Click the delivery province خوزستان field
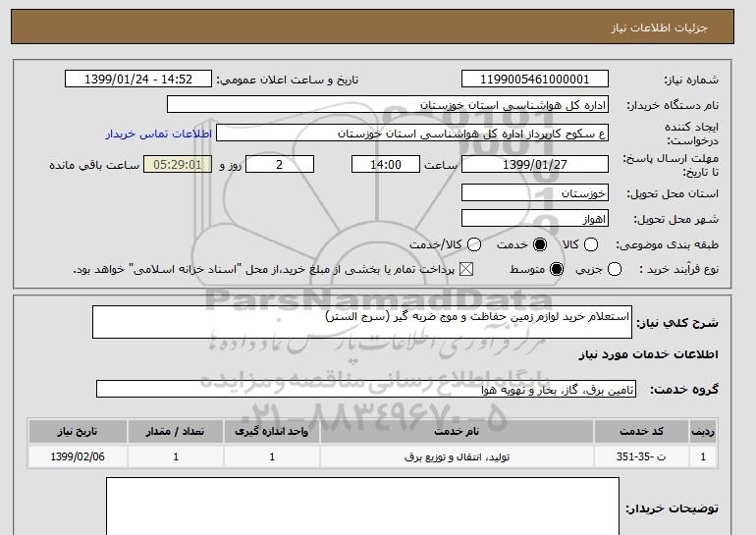Image resolution: width=756 pixels, height=535 pixels. 535,192
